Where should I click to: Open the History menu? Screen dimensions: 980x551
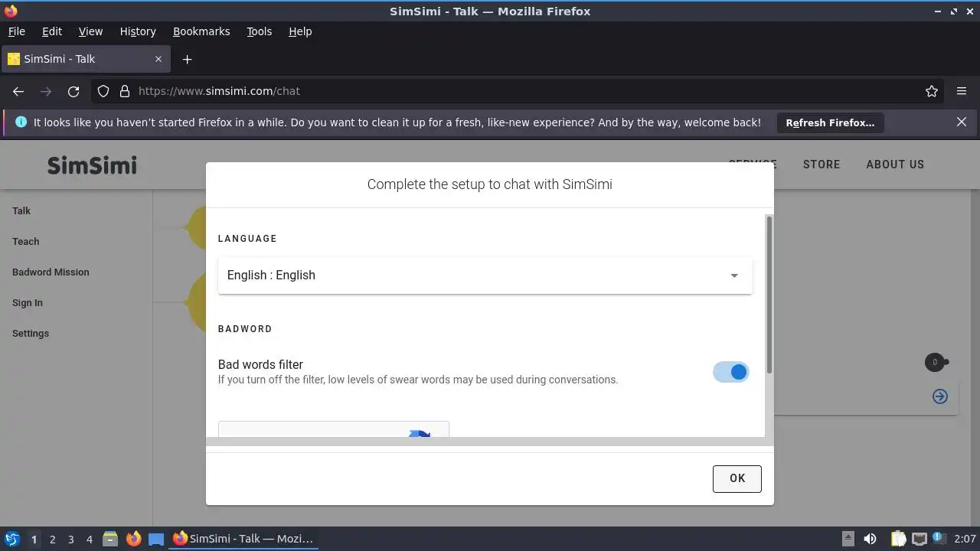[x=138, y=31]
